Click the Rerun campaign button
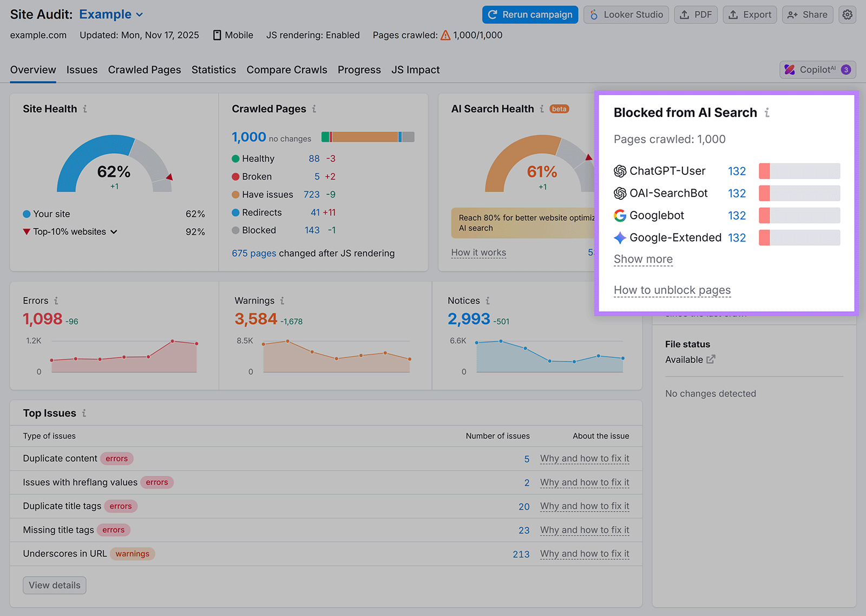Screen dimensions: 866x616 pos(529,15)
